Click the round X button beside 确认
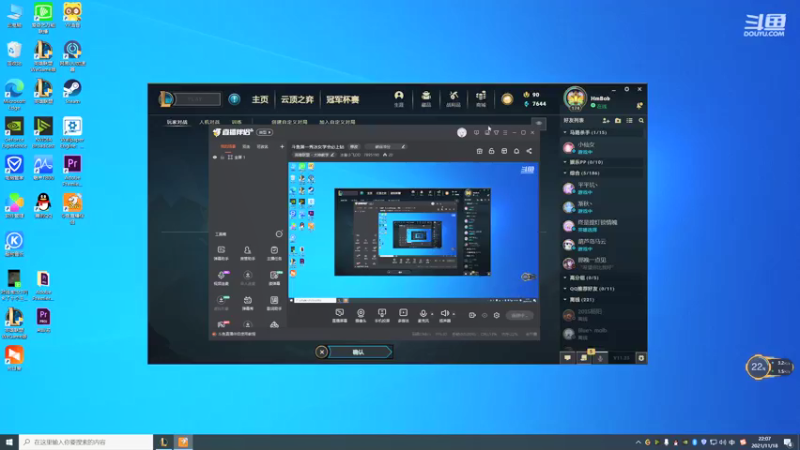This screenshot has width=800, height=450. (x=321, y=352)
